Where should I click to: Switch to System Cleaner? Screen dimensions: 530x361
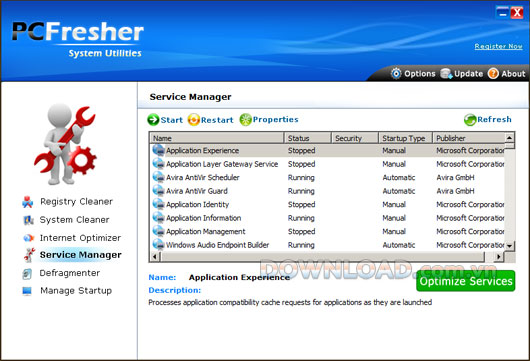click(x=74, y=220)
